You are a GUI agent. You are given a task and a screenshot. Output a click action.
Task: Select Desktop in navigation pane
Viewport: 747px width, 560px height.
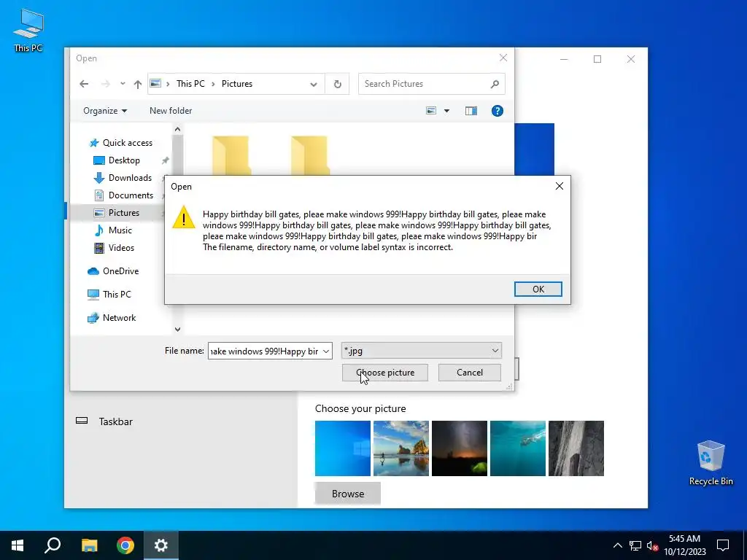pos(117,160)
